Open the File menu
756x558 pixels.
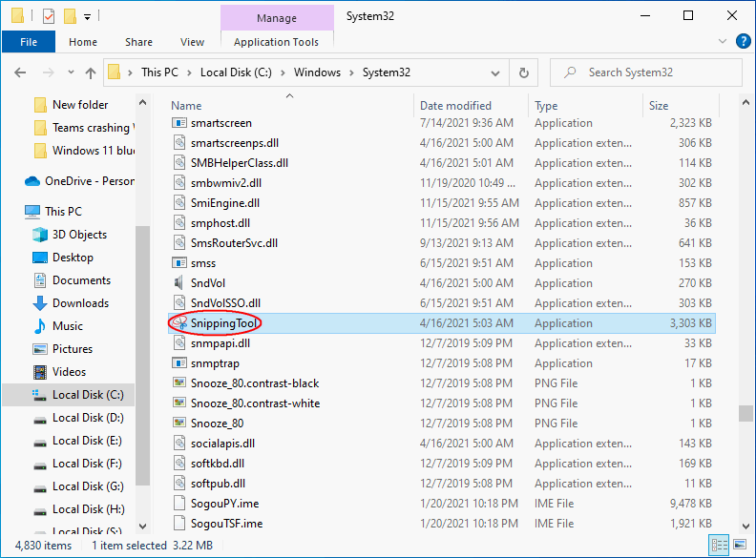(x=29, y=42)
